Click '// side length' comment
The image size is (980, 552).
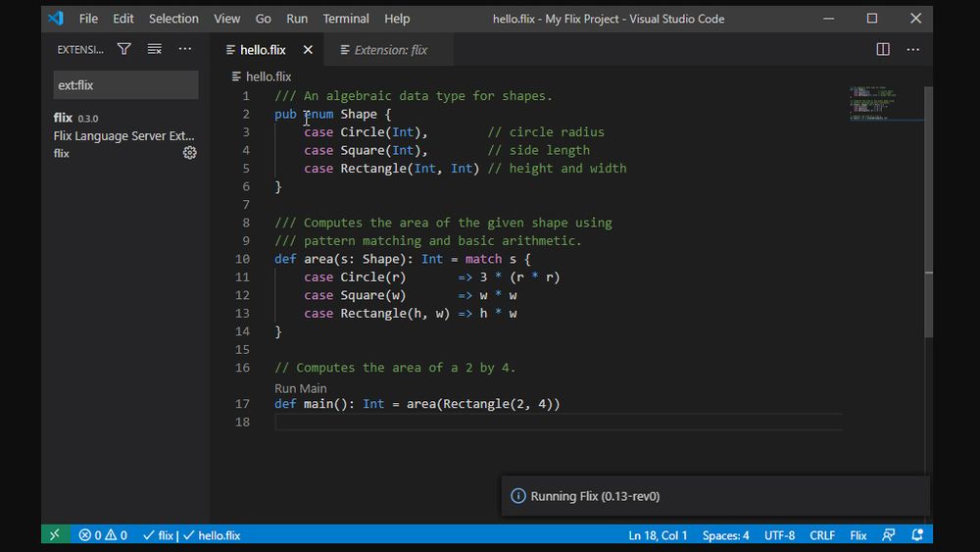(x=539, y=150)
